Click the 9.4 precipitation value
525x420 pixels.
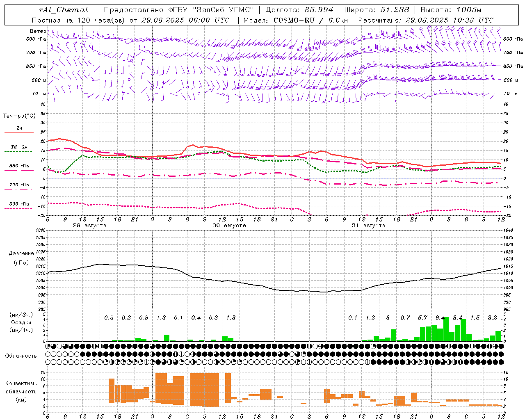point(440,318)
